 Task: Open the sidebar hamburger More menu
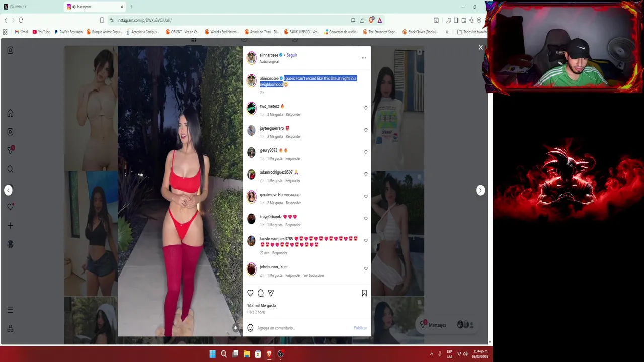pos(10,310)
